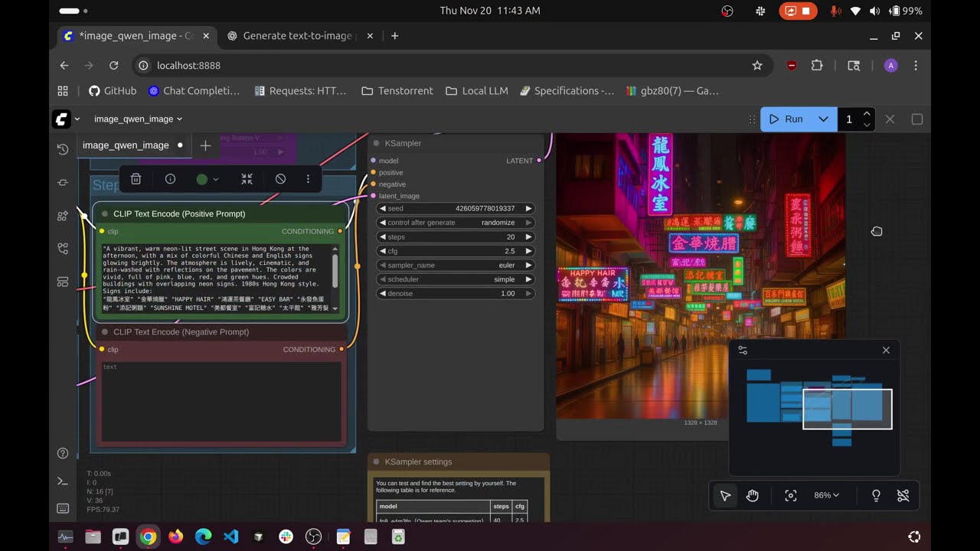The height and width of the screenshot is (551, 980).
Task: Collapse CLIP Text Encode Positive Prompt node
Action: (105, 214)
